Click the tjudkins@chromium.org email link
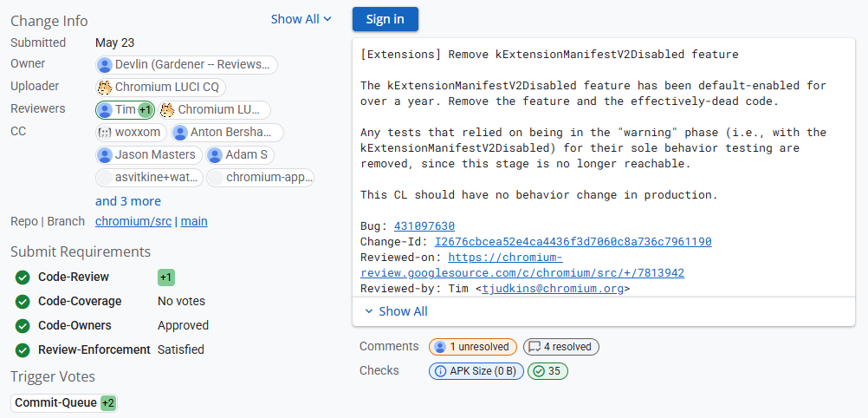 point(553,288)
